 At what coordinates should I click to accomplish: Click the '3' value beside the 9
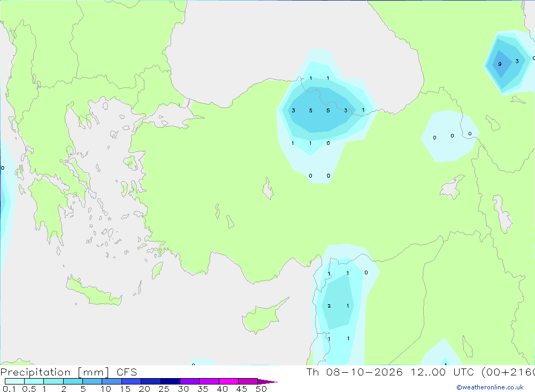tap(517, 62)
